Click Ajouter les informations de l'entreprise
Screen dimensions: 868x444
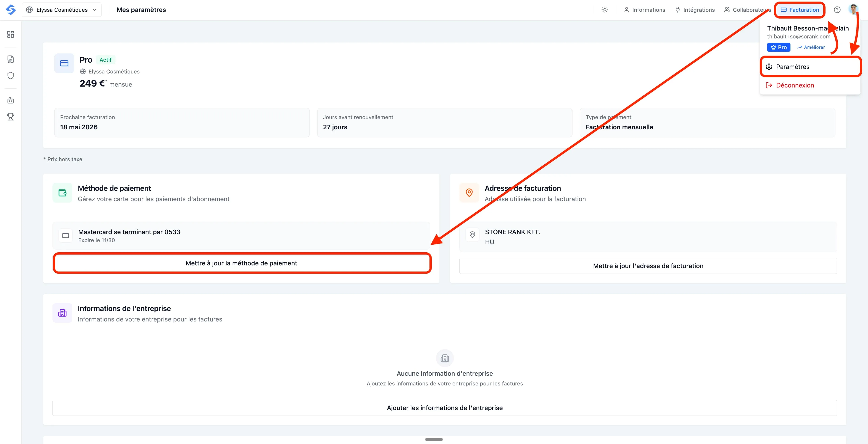pos(444,408)
